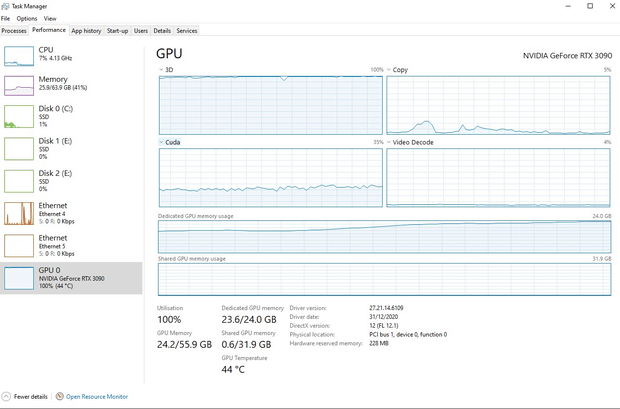Select the CPU mini graph thumbnail
Image resolution: width=620 pixels, height=409 pixels.
click(x=19, y=56)
